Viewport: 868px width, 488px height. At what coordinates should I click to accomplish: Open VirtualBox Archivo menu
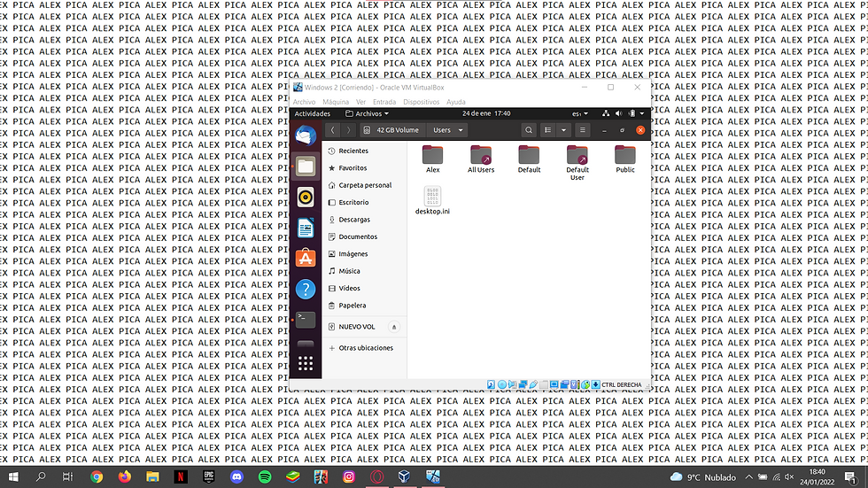(x=304, y=102)
